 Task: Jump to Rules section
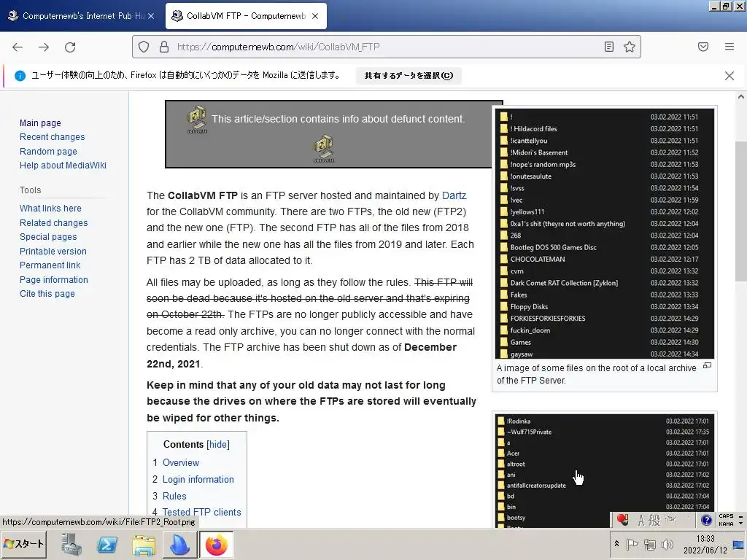click(174, 496)
